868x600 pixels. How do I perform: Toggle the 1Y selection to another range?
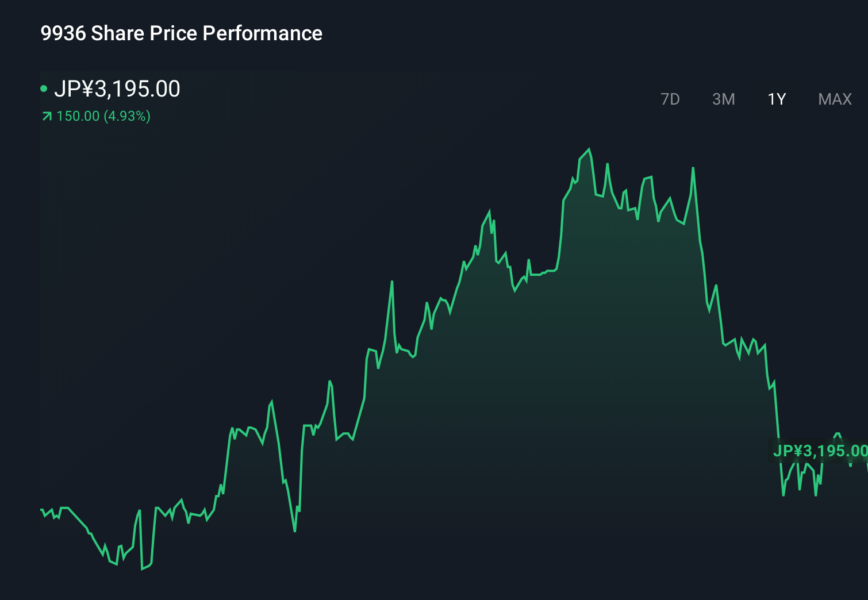click(724, 99)
